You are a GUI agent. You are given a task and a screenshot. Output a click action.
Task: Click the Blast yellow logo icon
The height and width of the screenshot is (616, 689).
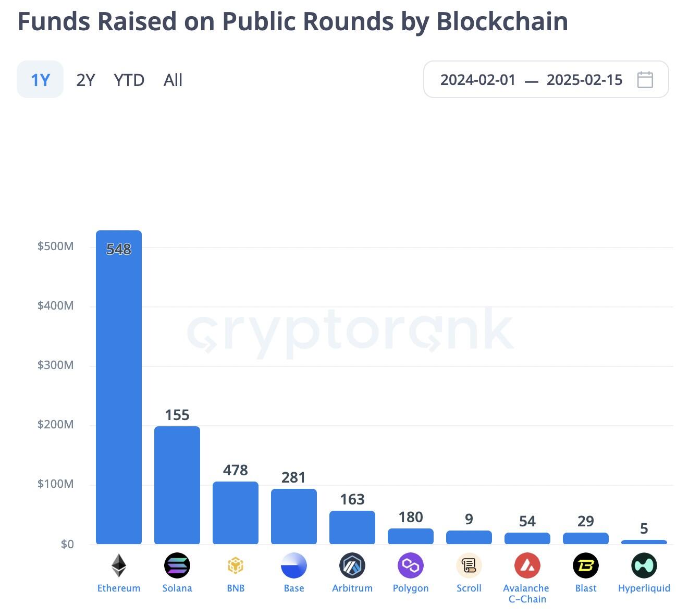586,565
